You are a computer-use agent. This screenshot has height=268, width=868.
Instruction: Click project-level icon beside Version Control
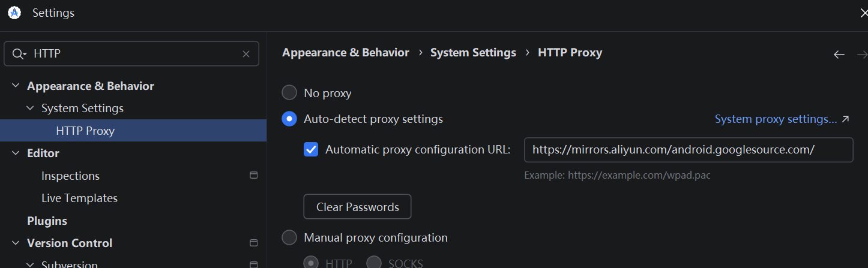tap(253, 243)
